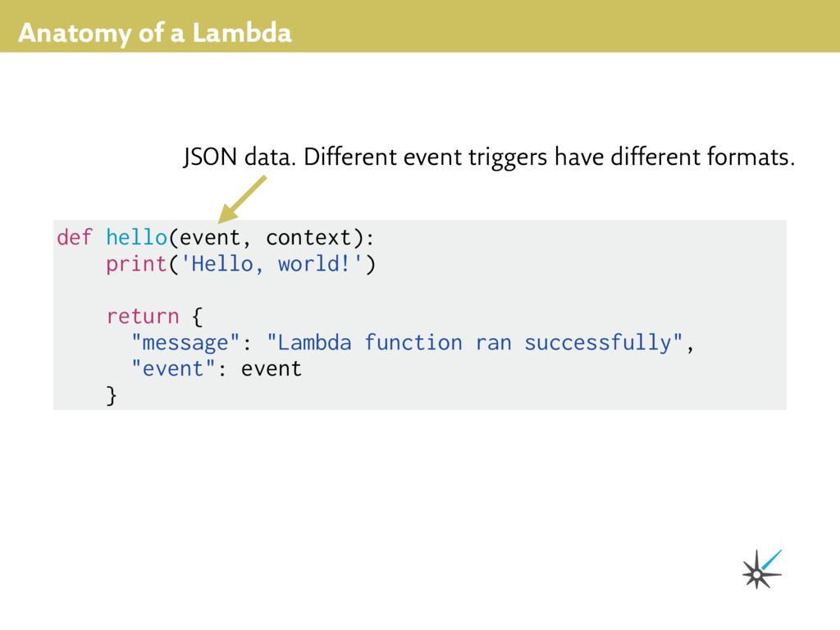Screen dimensions: 840x630
Task: Click the unquoted event value after the colon
Action: click(x=272, y=368)
